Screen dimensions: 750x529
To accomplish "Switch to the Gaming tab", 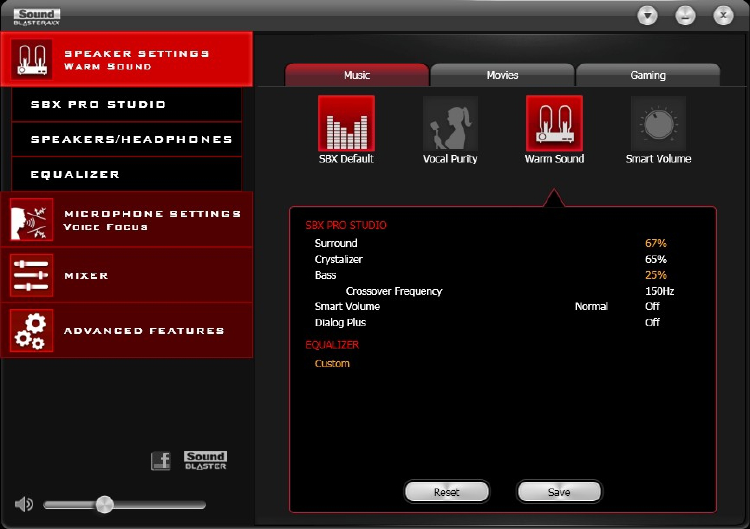I will point(648,75).
